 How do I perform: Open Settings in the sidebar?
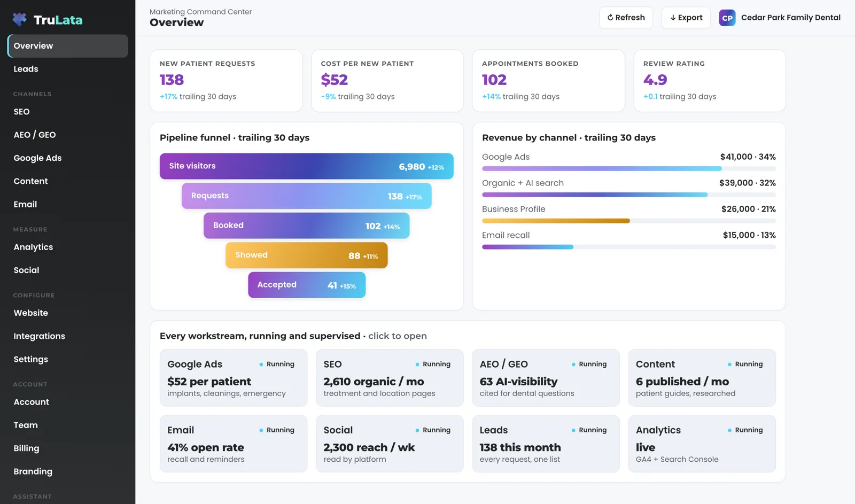(68, 359)
